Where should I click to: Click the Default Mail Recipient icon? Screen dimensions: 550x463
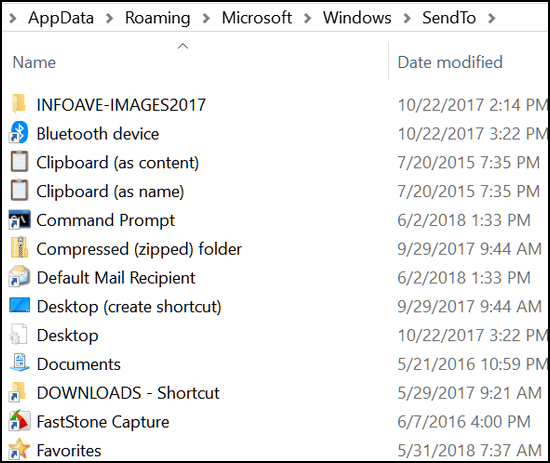click(x=19, y=276)
